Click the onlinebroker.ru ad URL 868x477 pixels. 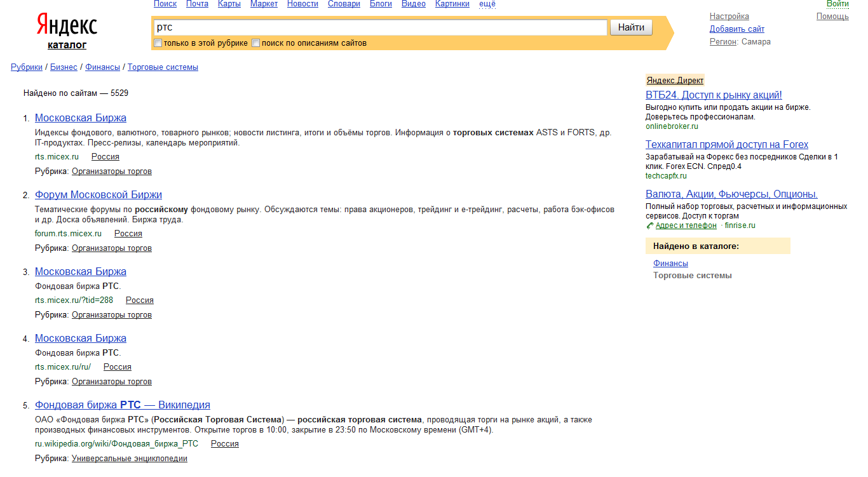(x=672, y=126)
